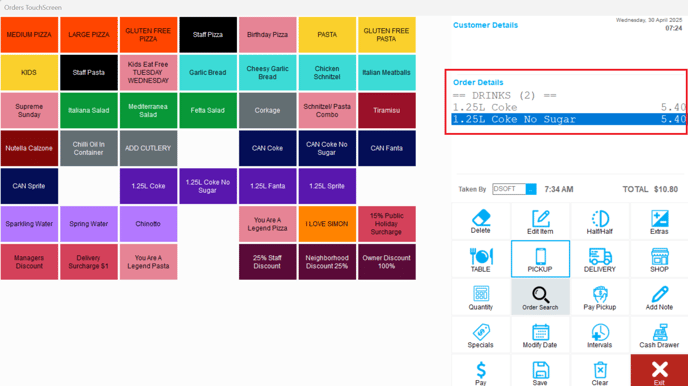This screenshot has width=688, height=386.
Task: Select the Staff Pasta tile
Action: tap(89, 72)
